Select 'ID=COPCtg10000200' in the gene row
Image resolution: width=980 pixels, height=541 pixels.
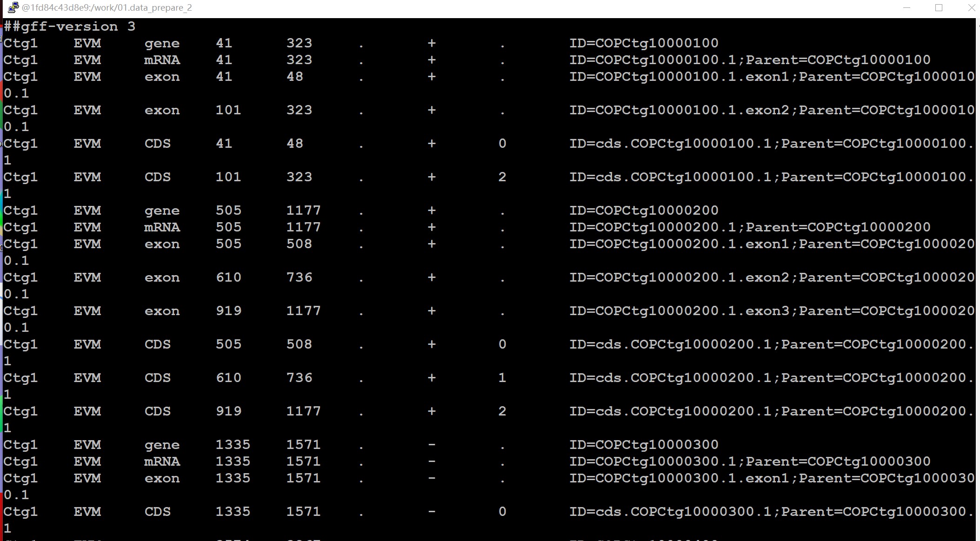pyautogui.click(x=644, y=211)
